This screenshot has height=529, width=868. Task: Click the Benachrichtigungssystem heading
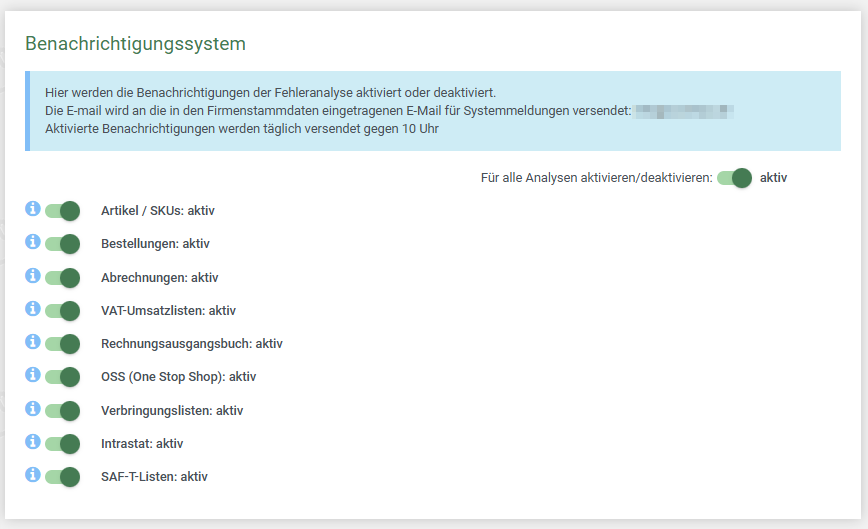tap(135, 44)
